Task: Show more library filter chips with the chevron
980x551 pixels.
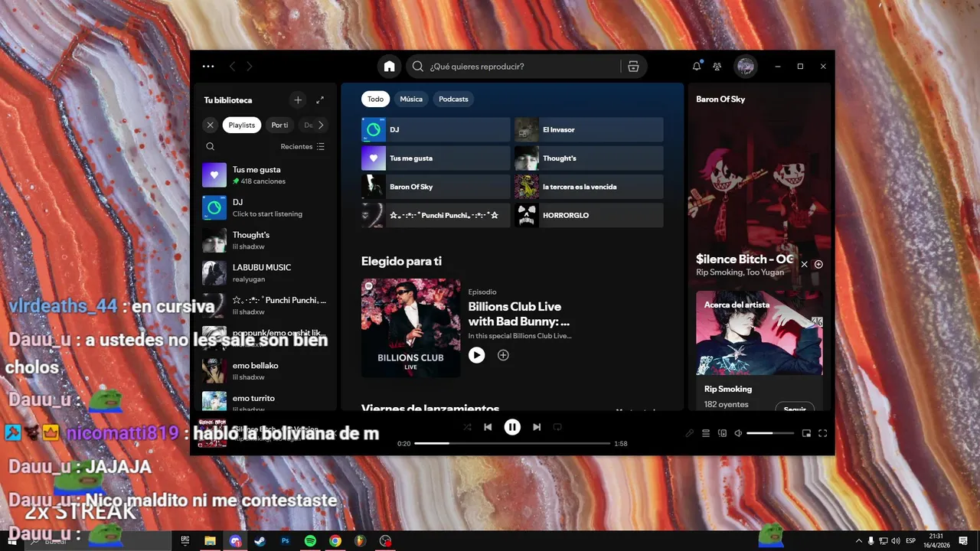Action: coord(321,125)
